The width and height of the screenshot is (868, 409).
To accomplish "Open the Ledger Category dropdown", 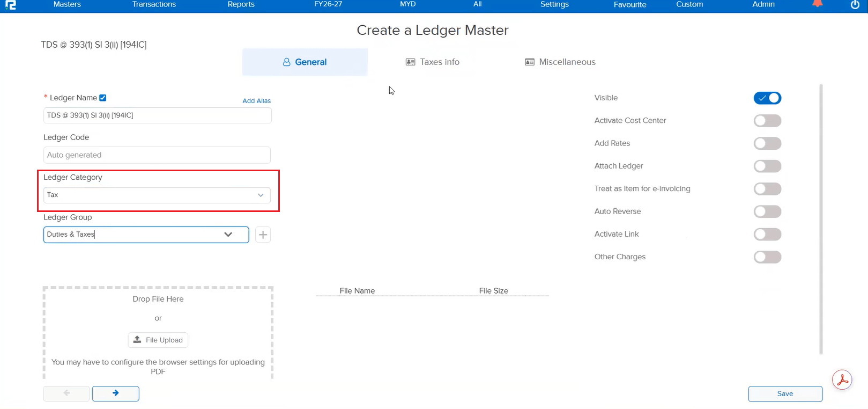I will (x=157, y=195).
